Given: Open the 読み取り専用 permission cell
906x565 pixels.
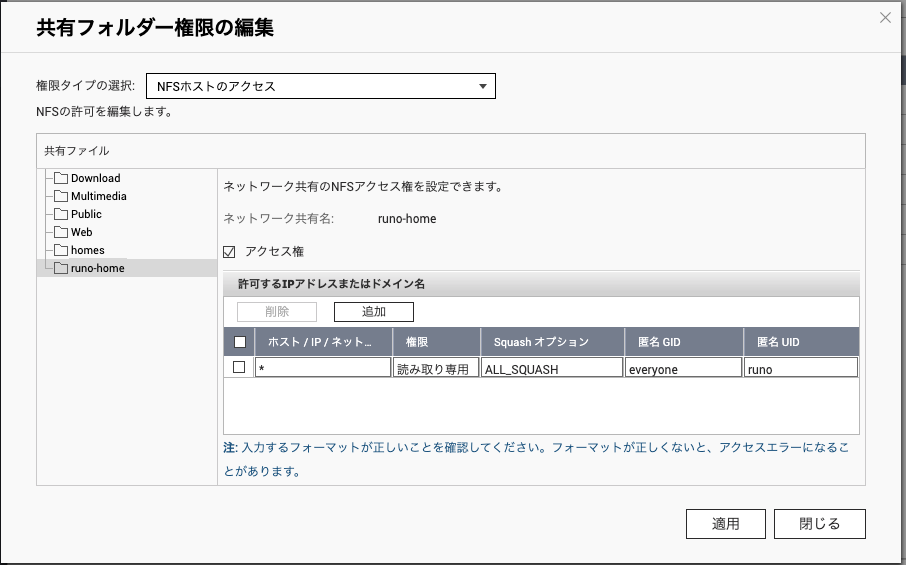Looking at the screenshot, I should tap(436, 367).
